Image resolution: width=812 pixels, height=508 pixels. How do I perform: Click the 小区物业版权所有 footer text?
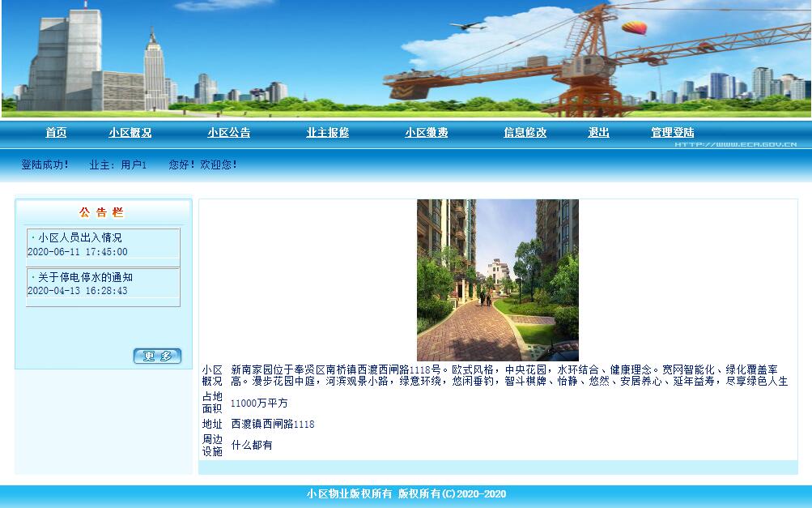[x=349, y=494]
